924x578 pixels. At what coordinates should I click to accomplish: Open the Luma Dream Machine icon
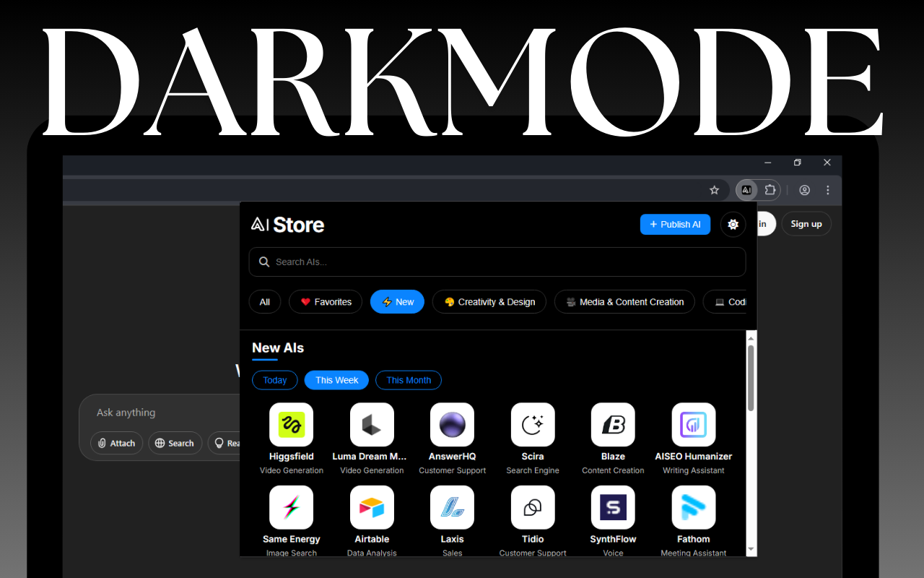372,424
